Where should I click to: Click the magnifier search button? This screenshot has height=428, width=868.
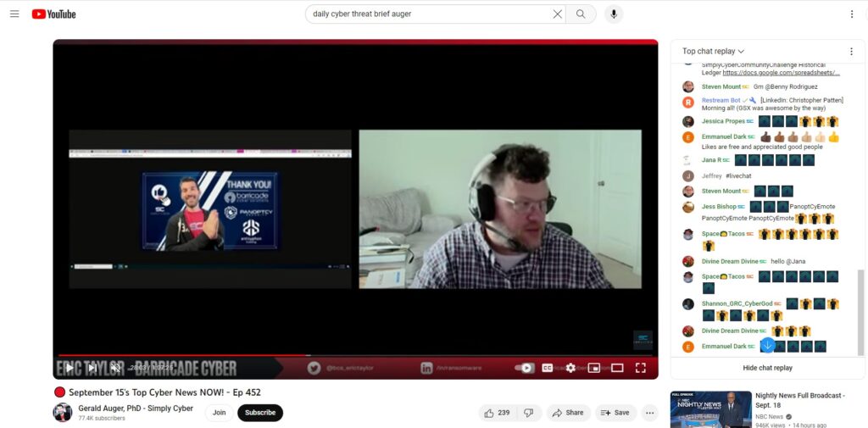581,14
